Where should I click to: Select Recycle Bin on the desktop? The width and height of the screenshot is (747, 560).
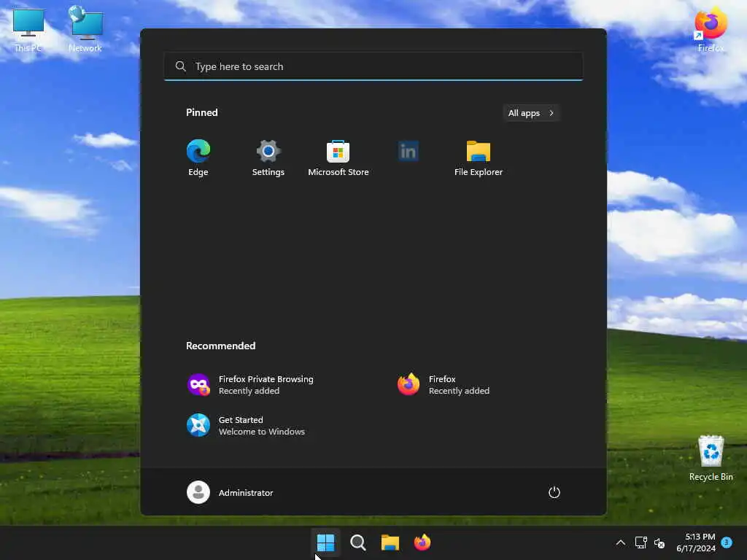click(x=711, y=458)
